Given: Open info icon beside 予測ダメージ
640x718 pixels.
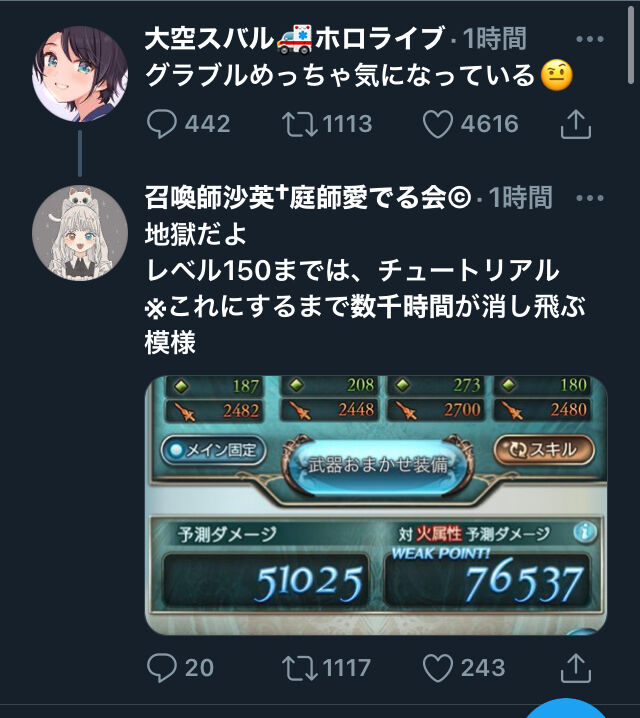Looking at the screenshot, I should tap(585, 532).
